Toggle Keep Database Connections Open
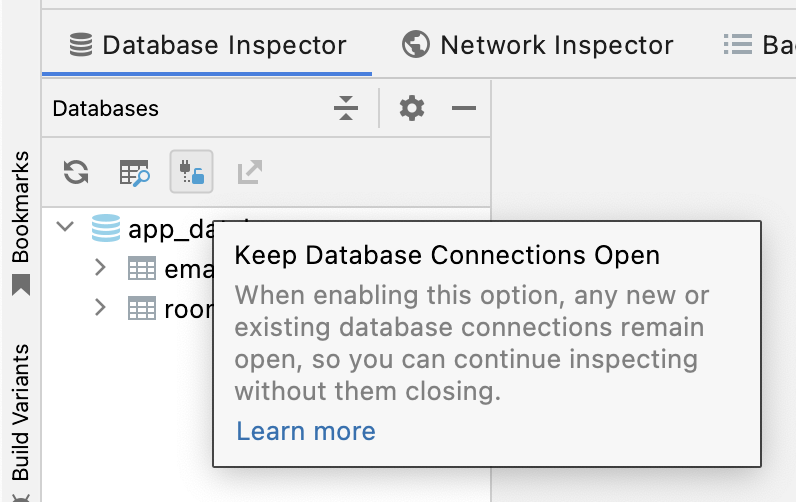The height and width of the screenshot is (502, 796). click(191, 172)
